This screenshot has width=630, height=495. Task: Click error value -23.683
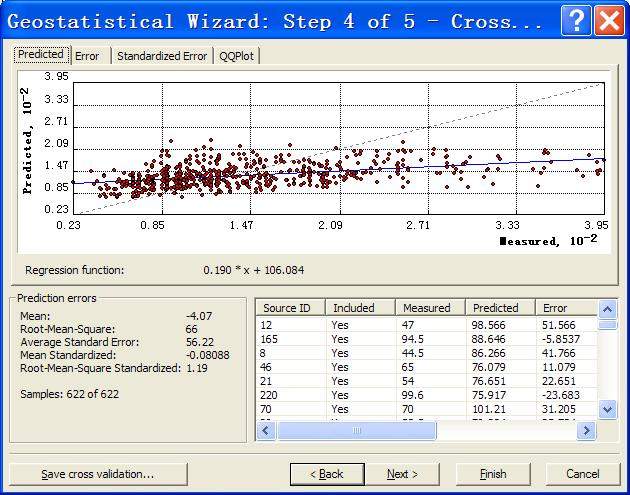pos(561,395)
